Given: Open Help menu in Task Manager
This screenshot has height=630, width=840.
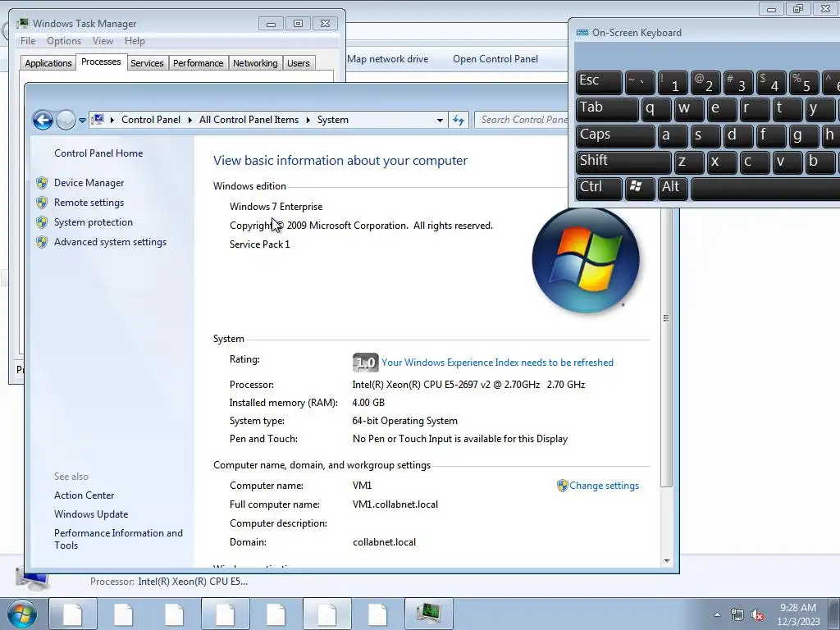Looking at the screenshot, I should (135, 41).
